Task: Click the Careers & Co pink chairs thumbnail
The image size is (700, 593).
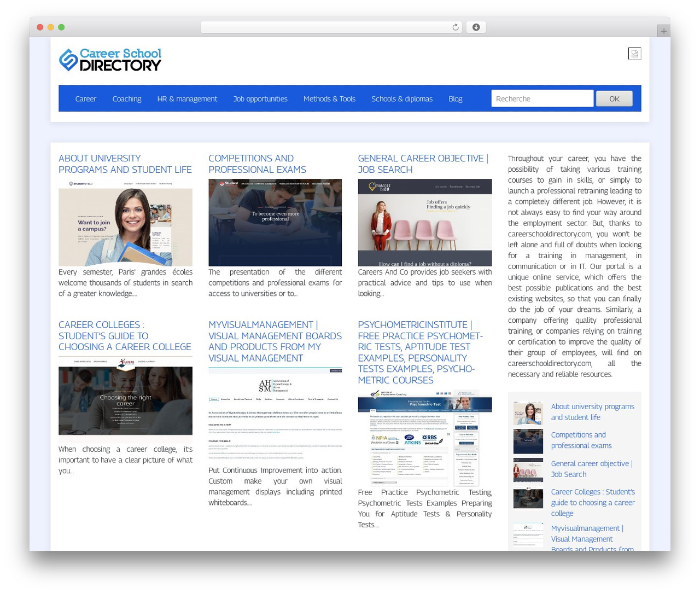Action: click(x=425, y=223)
